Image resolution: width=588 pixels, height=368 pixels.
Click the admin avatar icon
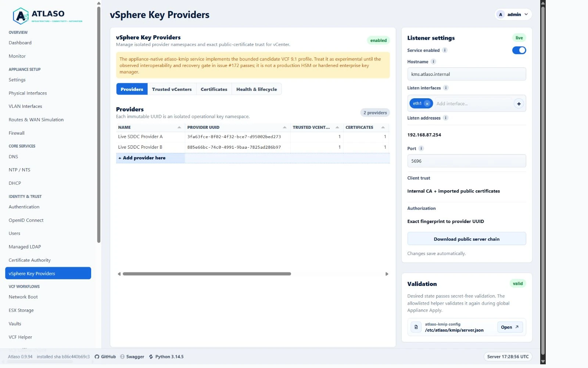tap(500, 14)
